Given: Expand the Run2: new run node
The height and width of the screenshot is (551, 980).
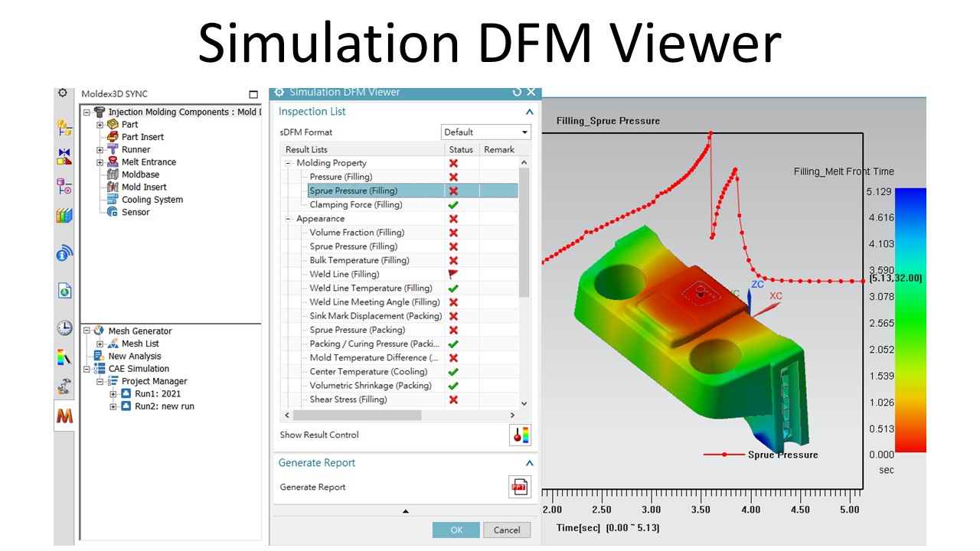Looking at the screenshot, I should point(113,406).
